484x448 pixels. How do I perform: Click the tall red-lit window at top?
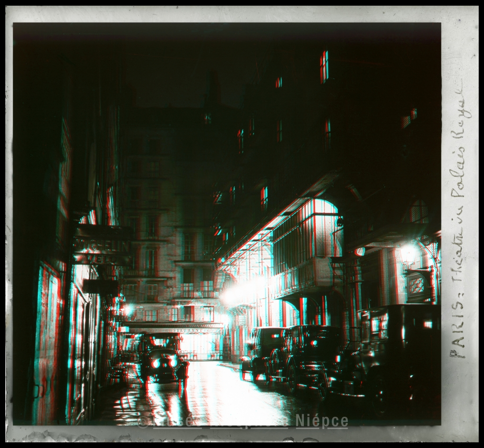pyautogui.click(x=324, y=66)
